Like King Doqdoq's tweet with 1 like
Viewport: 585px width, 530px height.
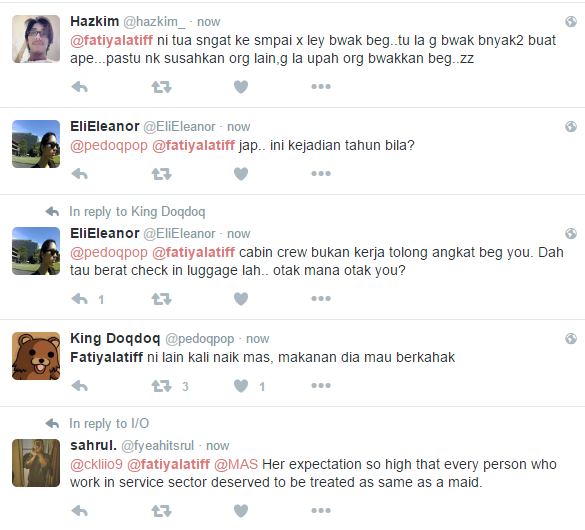[241, 386]
